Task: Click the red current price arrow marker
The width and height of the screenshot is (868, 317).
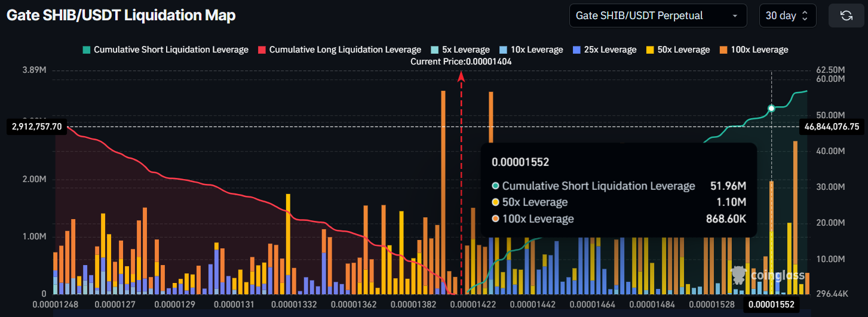Action: pos(461,76)
